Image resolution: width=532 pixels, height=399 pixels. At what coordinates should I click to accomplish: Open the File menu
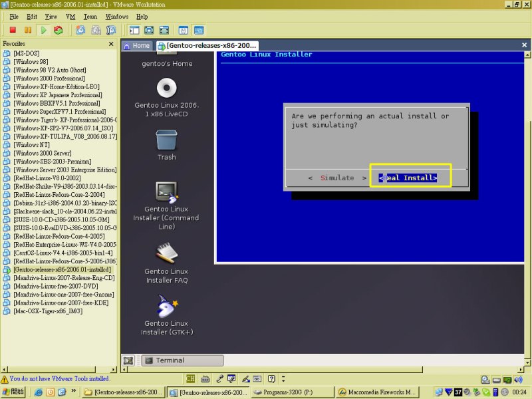[14, 17]
